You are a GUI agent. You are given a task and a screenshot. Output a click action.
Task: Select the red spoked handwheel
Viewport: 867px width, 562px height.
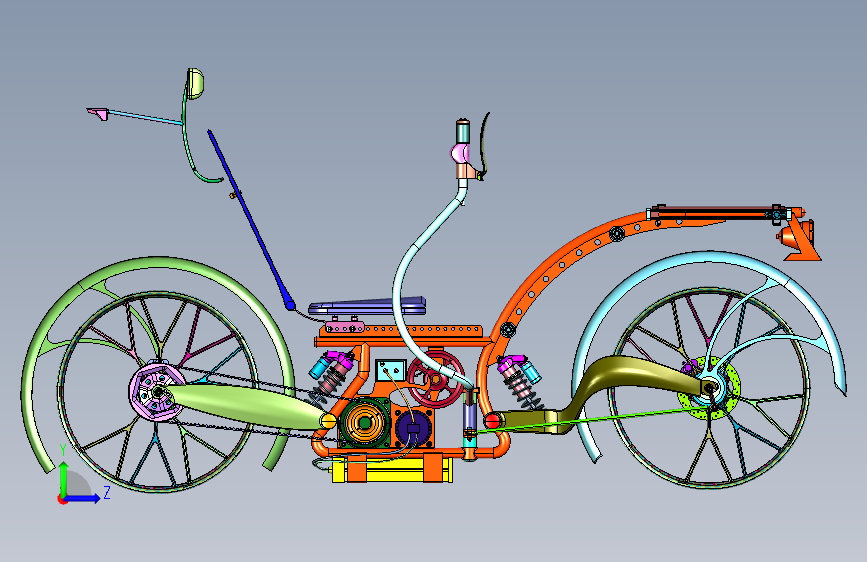(436, 379)
